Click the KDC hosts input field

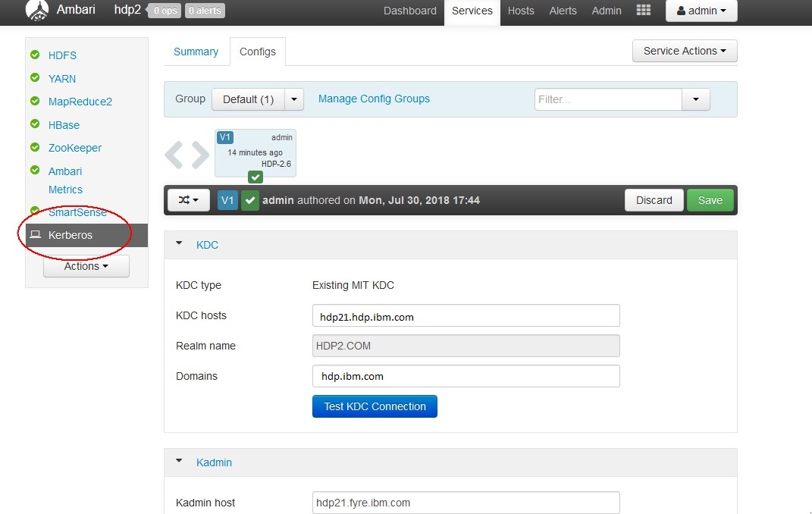[466, 316]
